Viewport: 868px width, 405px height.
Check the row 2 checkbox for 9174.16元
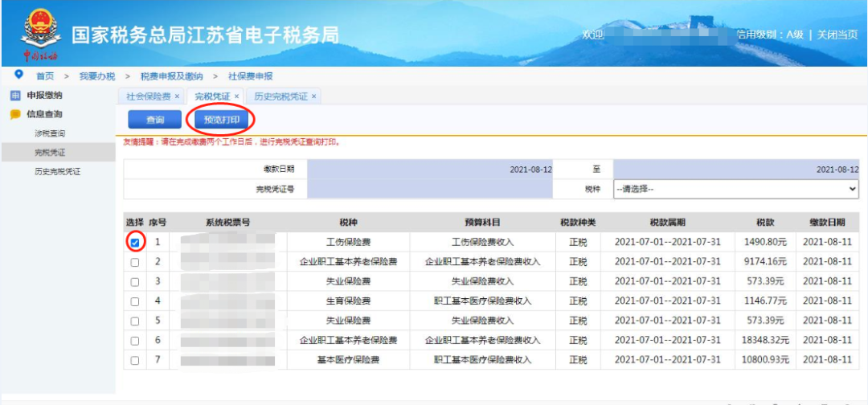click(x=135, y=262)
